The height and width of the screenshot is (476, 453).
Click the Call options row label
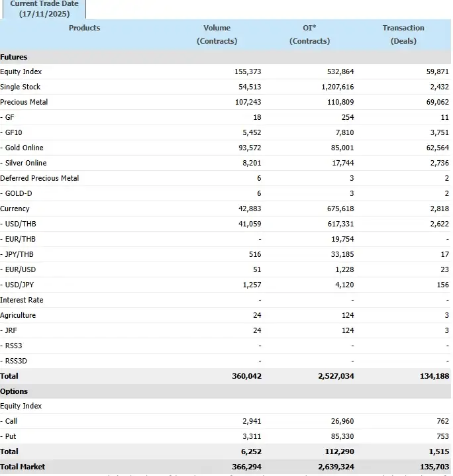[x=10, y=421]
